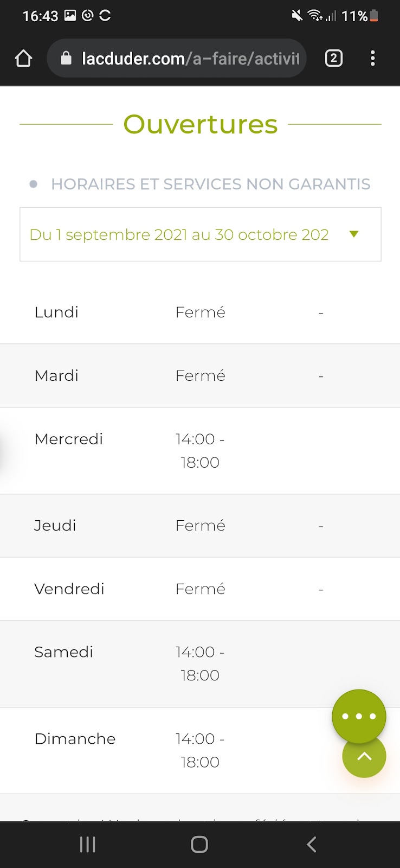Tap the Android back navigation arrow
The width and height of the screenshot is (400, 868).
pyautogui.click(x=311, y=844)
